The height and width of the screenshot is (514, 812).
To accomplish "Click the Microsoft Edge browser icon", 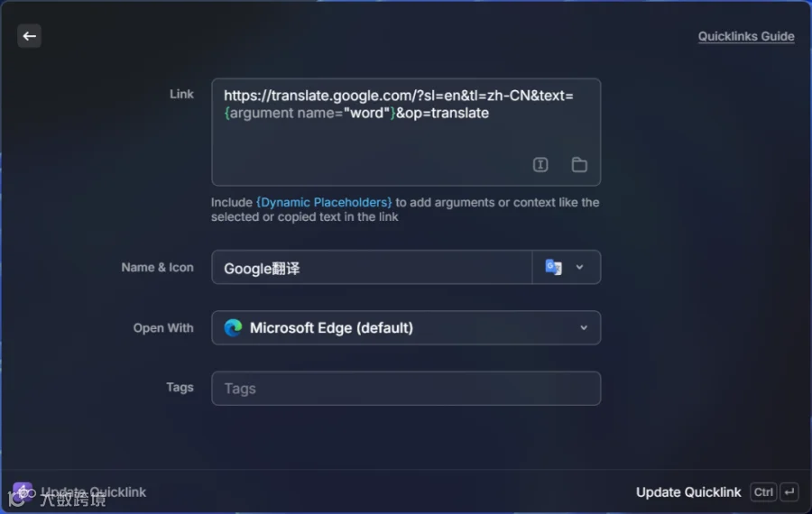I will (233, 327).
